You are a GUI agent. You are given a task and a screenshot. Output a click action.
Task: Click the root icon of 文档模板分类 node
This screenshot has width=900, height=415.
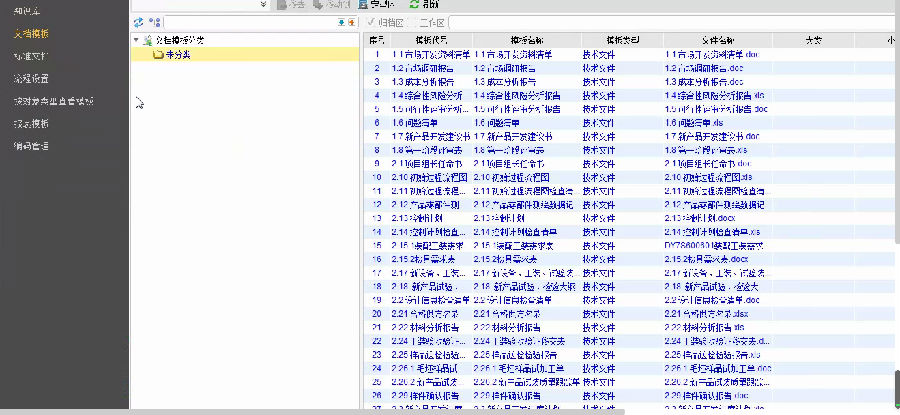[x=148, y=40]
